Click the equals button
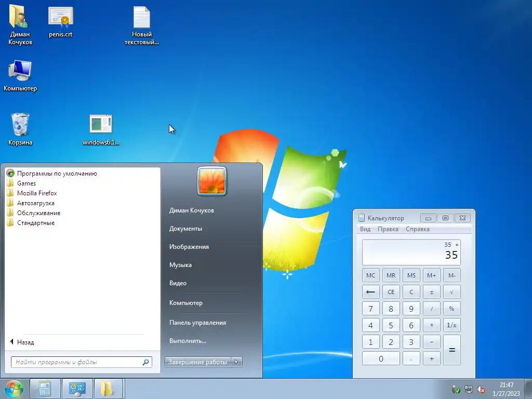This screenshot has height=399, width=532. [451, 350]
